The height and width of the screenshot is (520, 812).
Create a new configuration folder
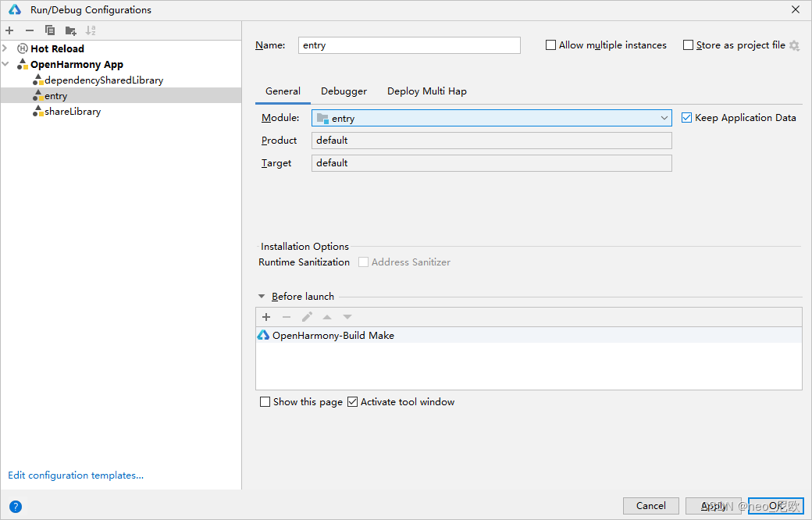(71, 30)
